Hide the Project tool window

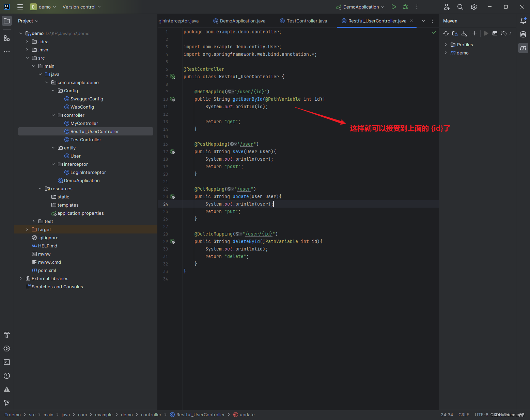7,21
